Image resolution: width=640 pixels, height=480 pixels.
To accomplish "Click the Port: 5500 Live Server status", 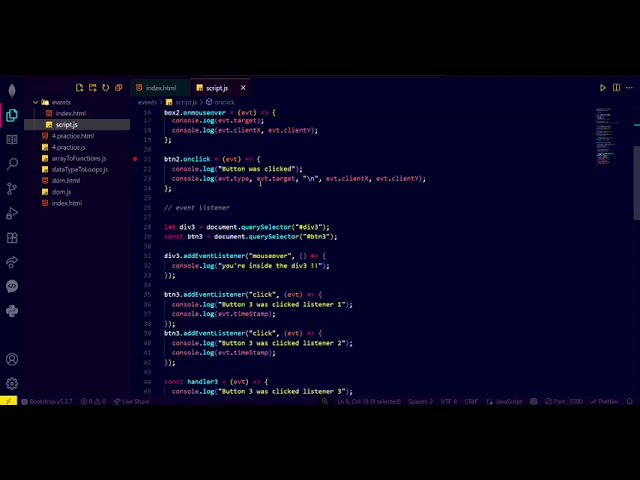I will point(564,401).
